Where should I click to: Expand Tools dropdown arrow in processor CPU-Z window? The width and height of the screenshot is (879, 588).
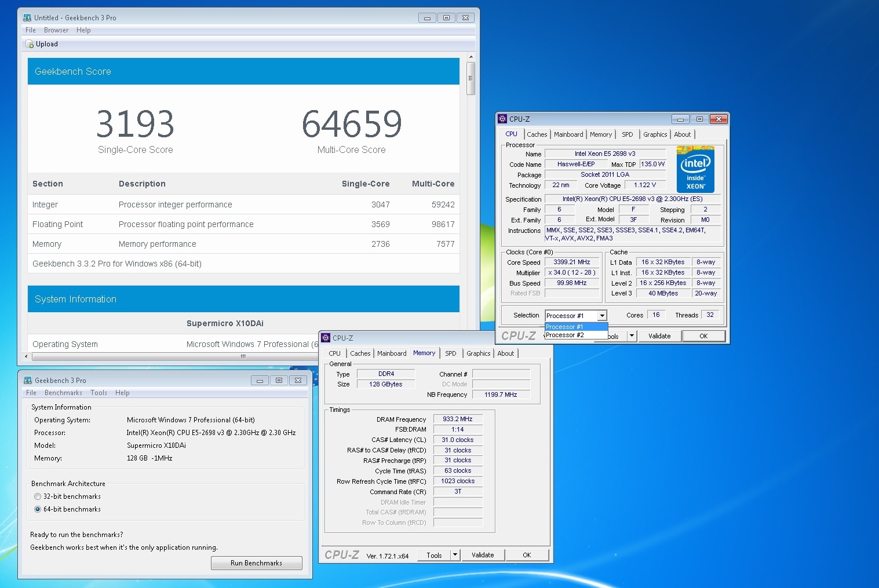[632, 336]
